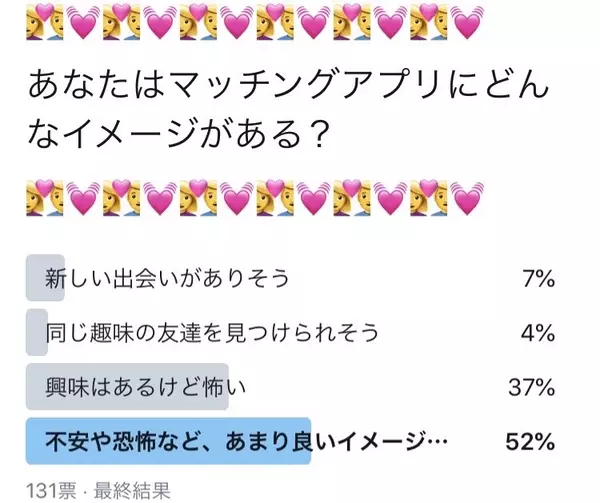Image resolution: width=600 pixels, height=503 pixels.
Task: Choose the 興味はあるけど怖い poll option
Action: 146,385
